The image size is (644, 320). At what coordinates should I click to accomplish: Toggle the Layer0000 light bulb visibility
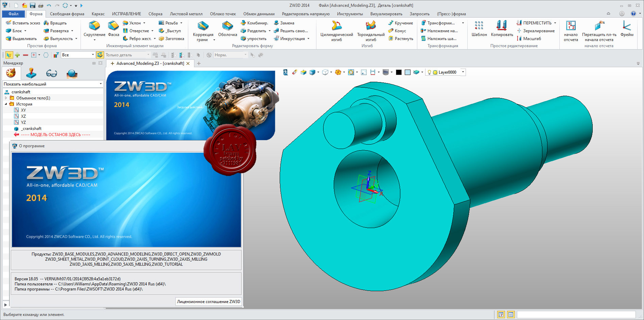[429, 72]
